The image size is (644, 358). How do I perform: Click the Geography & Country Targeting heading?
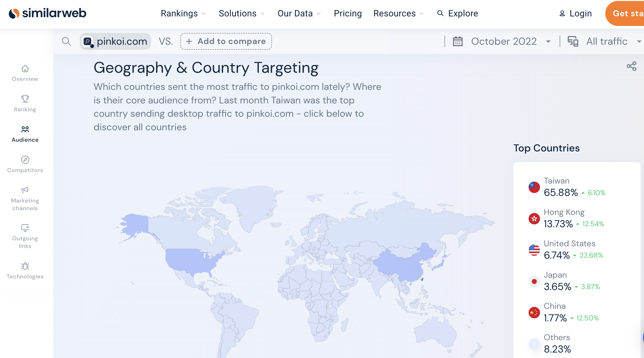tap(206, 68)
